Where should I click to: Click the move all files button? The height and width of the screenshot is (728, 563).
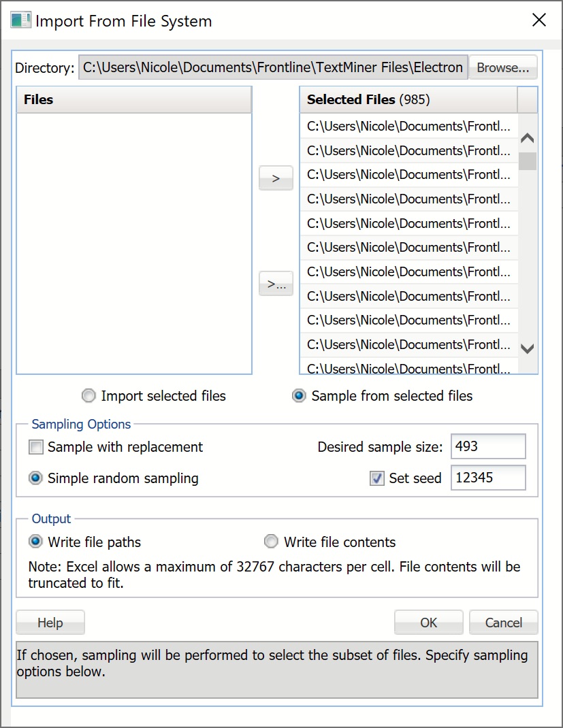(x=275, y=284)
